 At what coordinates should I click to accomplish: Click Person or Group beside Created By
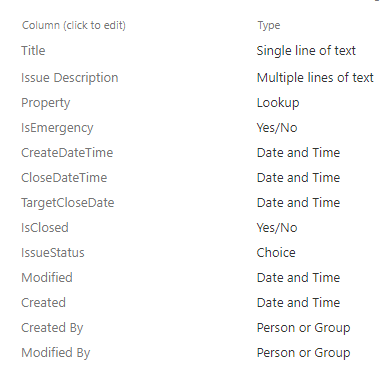(303, 328)
